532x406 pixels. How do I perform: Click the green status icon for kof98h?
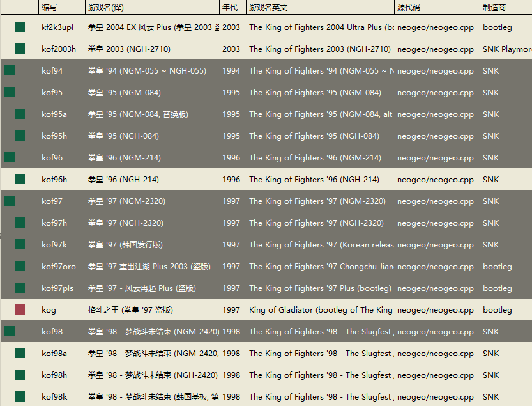click(x=20, y=375)
